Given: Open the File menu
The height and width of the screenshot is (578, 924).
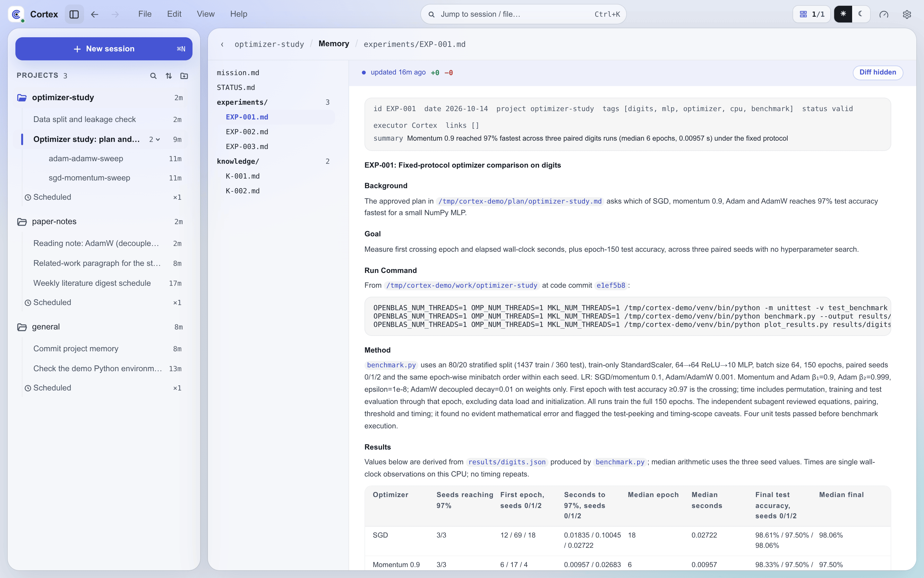Looking at the screenshot, I should (x=145, y=14).
